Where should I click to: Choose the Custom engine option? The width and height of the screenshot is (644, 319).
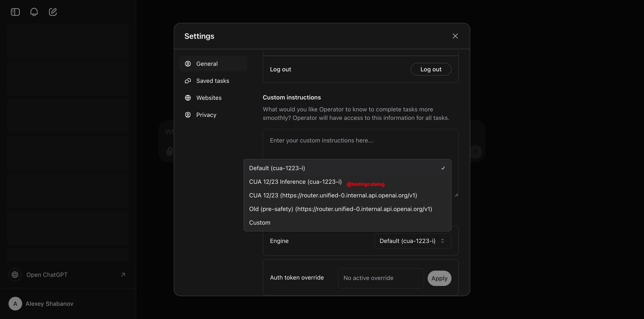tap(347, 223)
